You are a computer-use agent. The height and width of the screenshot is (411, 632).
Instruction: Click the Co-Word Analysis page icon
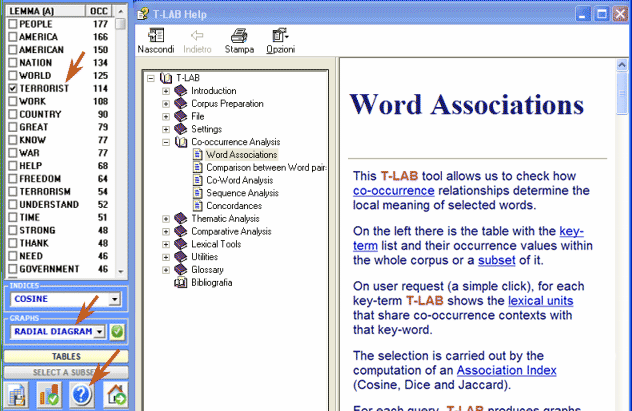pyautogui.click(x=198, y=180)
